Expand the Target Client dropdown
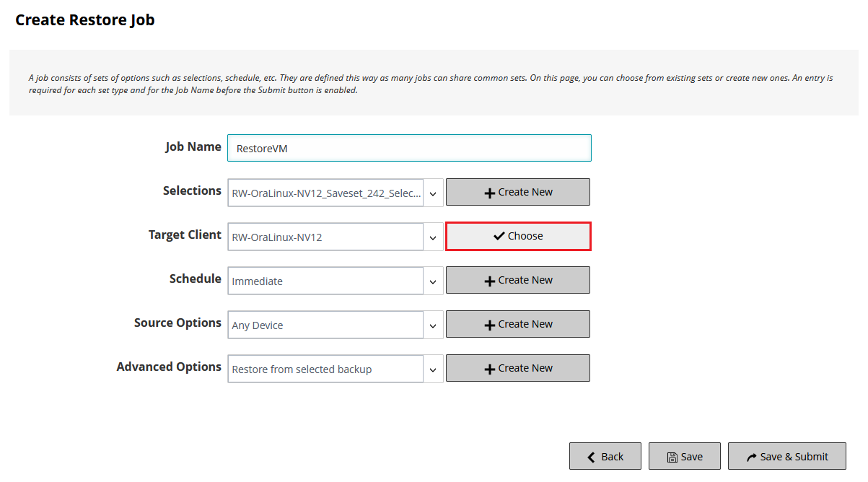Image resolution: width=868 pixels, height=482 pixels. [x=433, y=236]
